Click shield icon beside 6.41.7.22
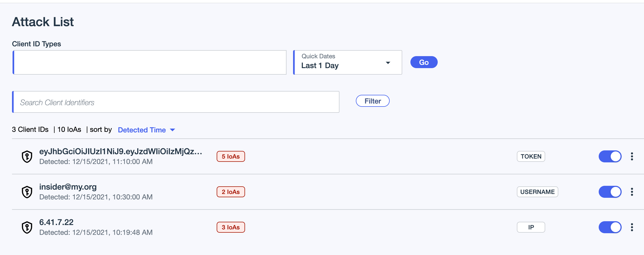The height and width of the screenshot is (255, 644). pos(27,227)
